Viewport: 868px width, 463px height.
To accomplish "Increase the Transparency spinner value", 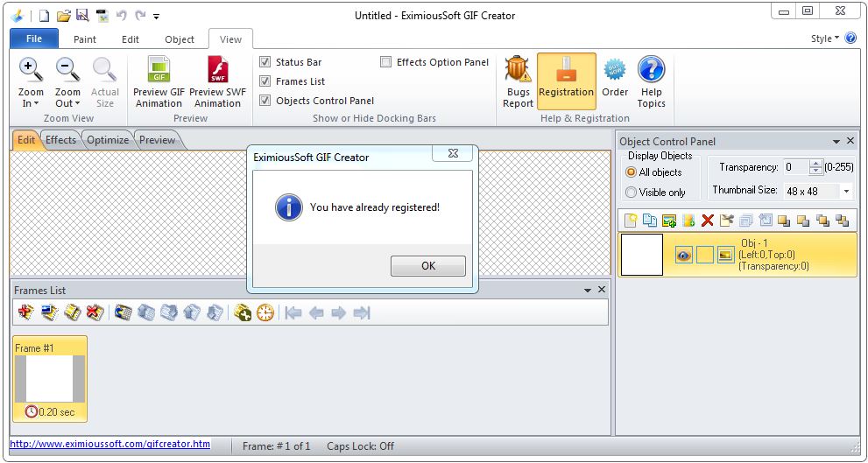I will point(815,164).
